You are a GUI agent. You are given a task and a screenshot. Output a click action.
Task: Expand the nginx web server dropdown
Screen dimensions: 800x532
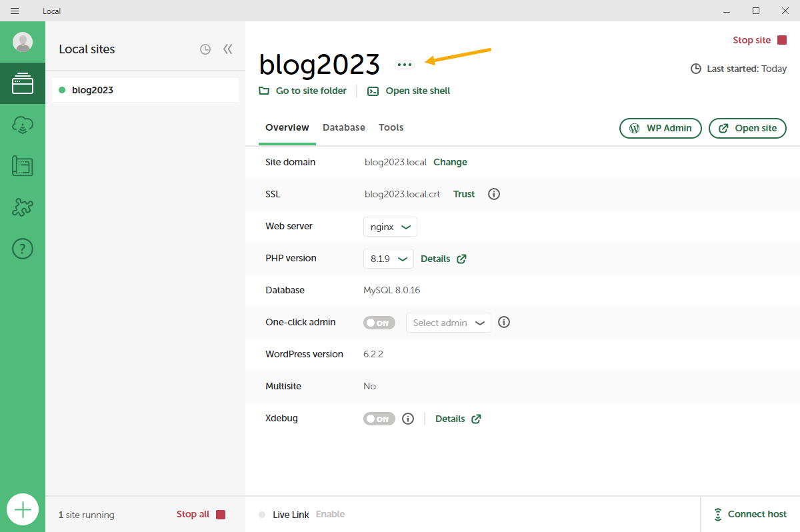click(390, 227)
